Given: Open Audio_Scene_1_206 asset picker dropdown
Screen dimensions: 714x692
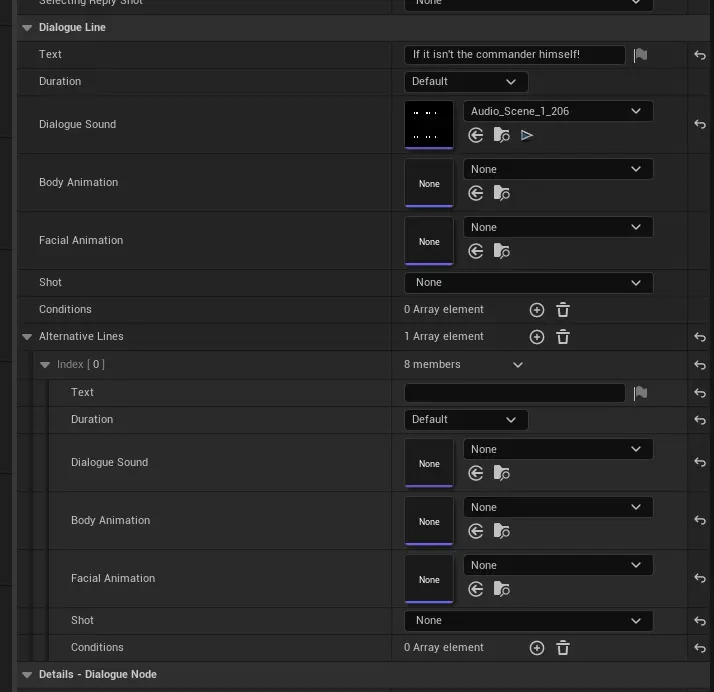Looking at the screenshot, I should coord(558,111).
